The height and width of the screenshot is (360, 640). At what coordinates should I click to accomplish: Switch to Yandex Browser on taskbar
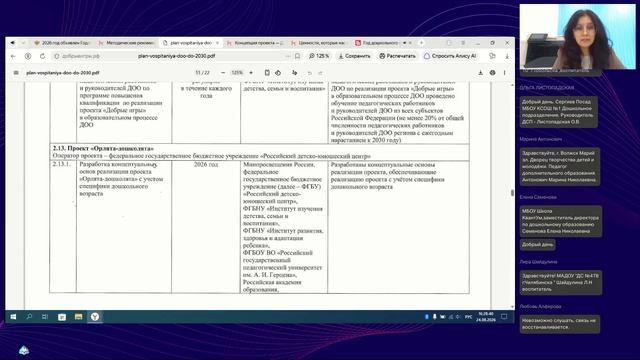(x=95, y=317)
